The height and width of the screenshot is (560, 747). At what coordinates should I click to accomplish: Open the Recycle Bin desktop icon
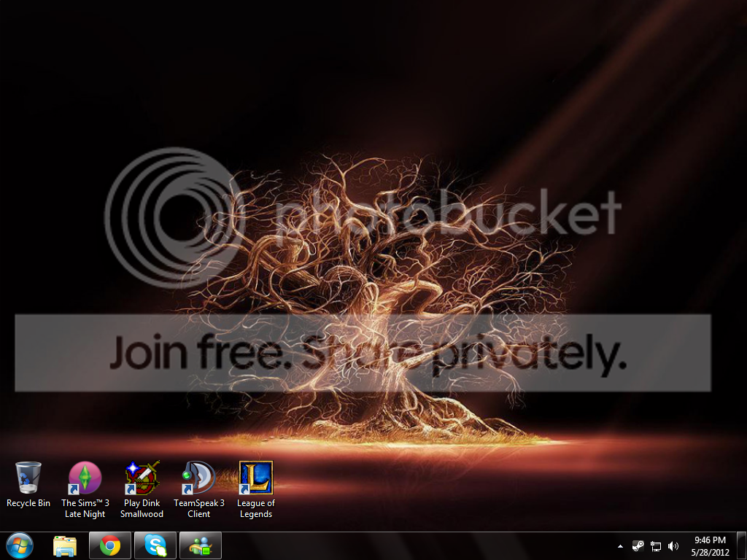pos(28,484)
